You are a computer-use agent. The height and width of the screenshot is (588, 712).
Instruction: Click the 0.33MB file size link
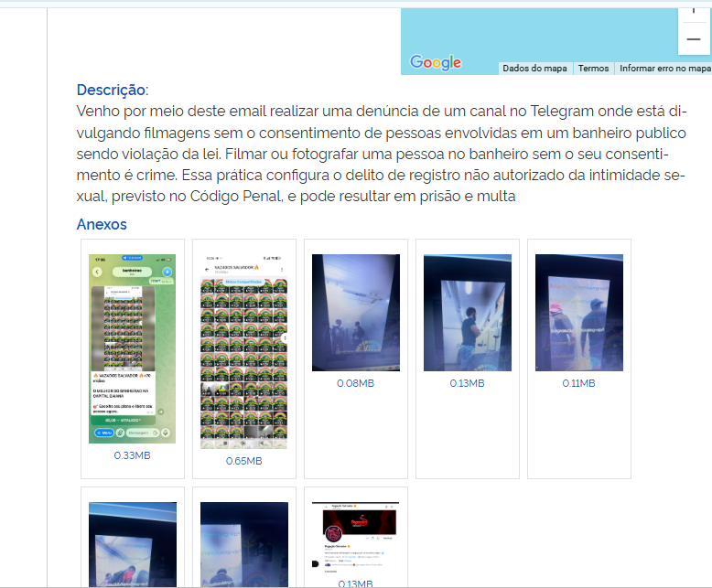pos(132,455)
